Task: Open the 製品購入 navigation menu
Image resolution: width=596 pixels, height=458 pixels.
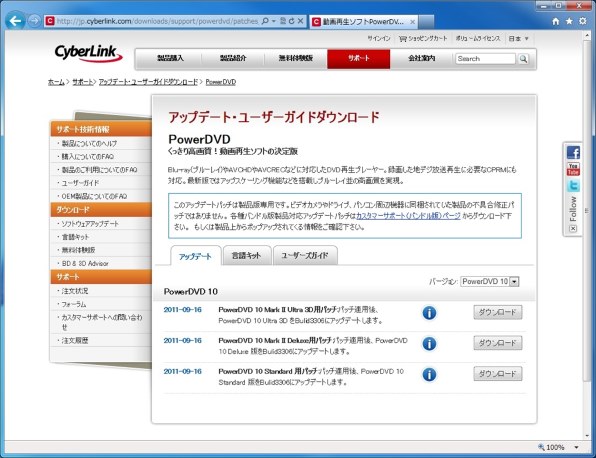Action: 170,59
